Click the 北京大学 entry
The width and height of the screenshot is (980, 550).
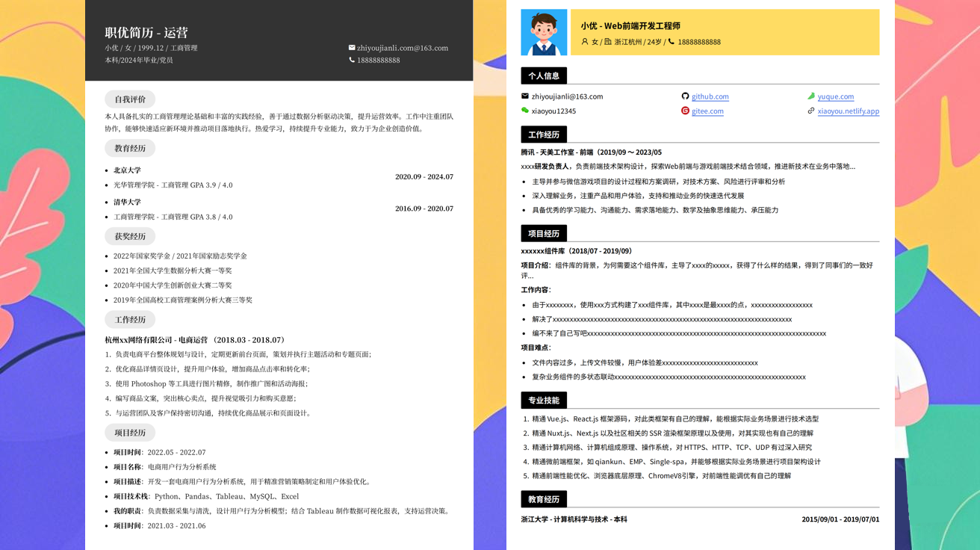tap(127, 170)
